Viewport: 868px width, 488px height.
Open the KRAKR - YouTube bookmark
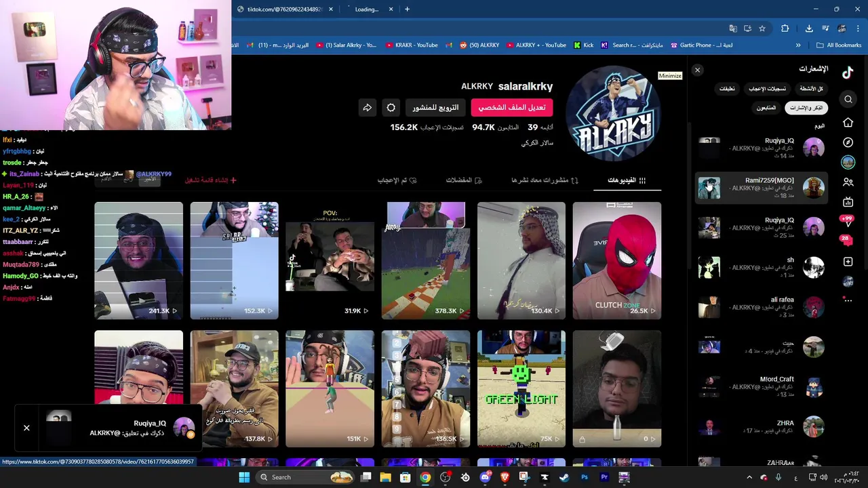click(412, 45)
